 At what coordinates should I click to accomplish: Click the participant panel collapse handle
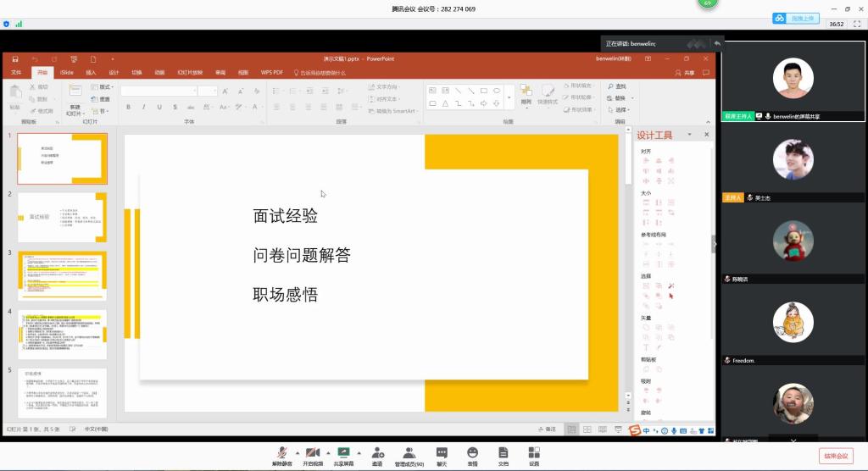tap(715, 244)
